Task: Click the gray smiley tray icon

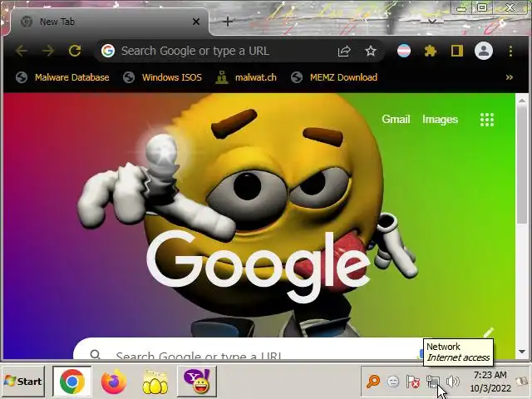Action: pos(393,382)
